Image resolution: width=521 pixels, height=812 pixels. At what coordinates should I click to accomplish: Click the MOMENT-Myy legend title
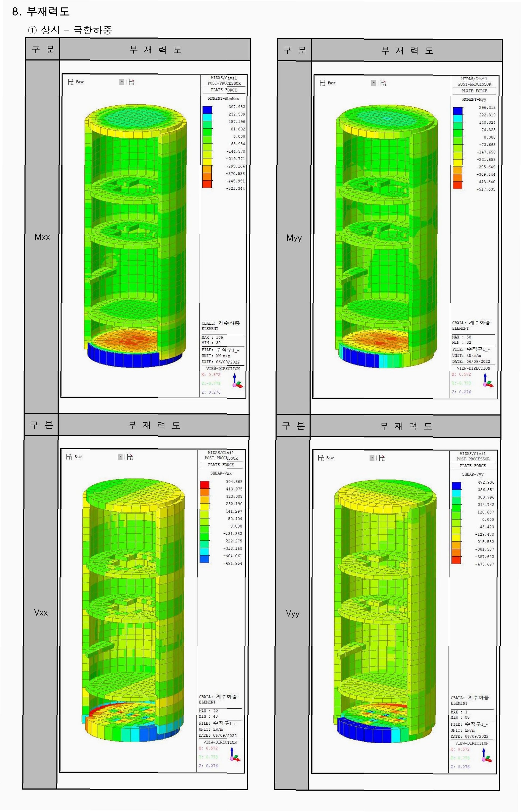[x=474, y=99]
